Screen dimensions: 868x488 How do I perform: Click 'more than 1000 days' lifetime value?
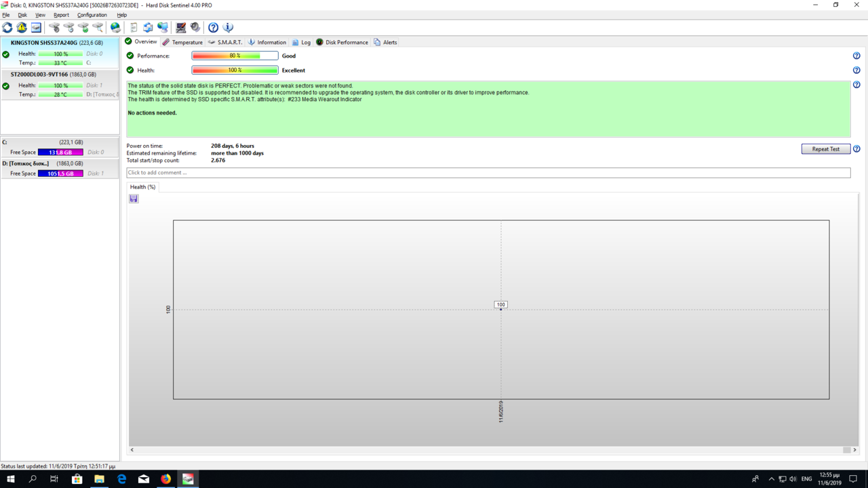237,153
